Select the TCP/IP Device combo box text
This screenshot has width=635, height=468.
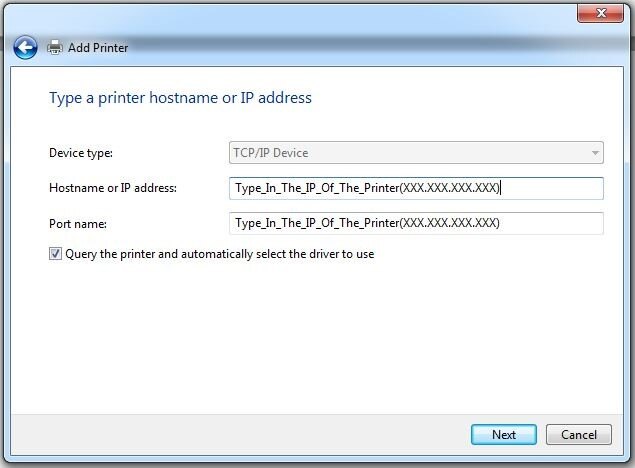pyautogui.click(x=271, y=153)
